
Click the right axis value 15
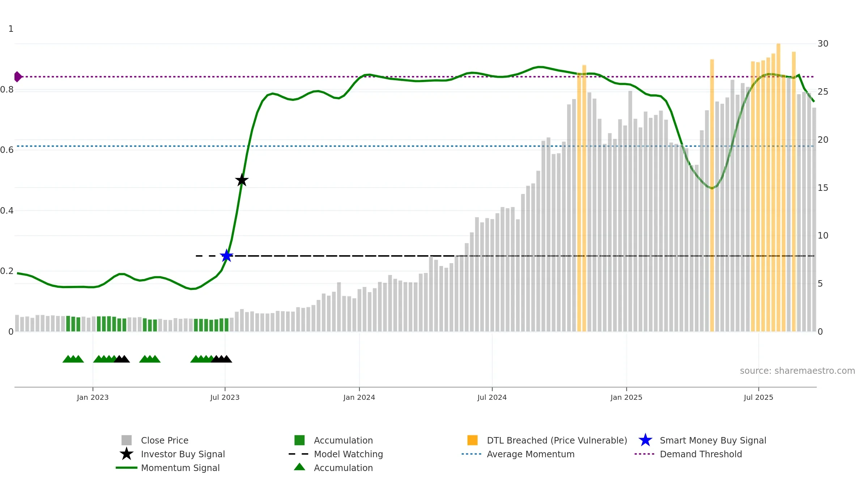(x=823, y=188)
